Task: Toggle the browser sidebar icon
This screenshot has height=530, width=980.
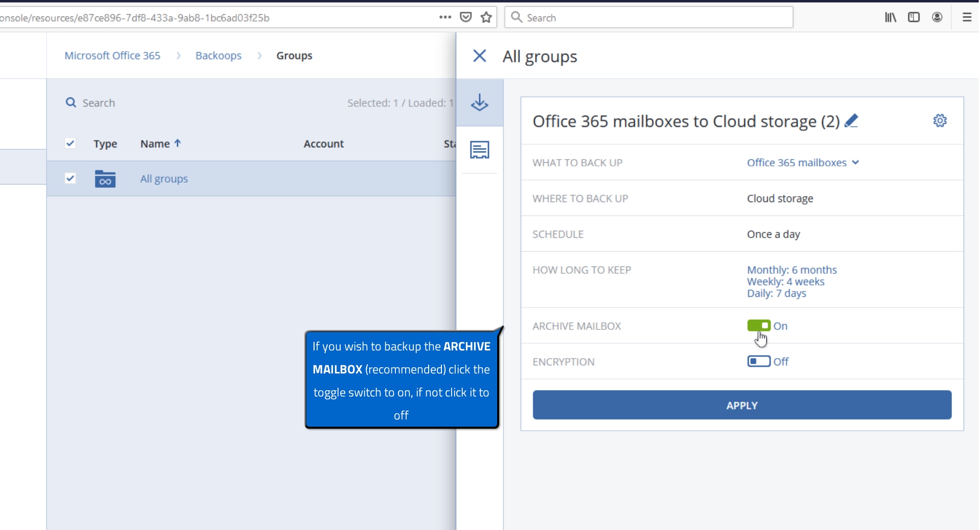Action: pyautogui.click(x=914, y=17)
